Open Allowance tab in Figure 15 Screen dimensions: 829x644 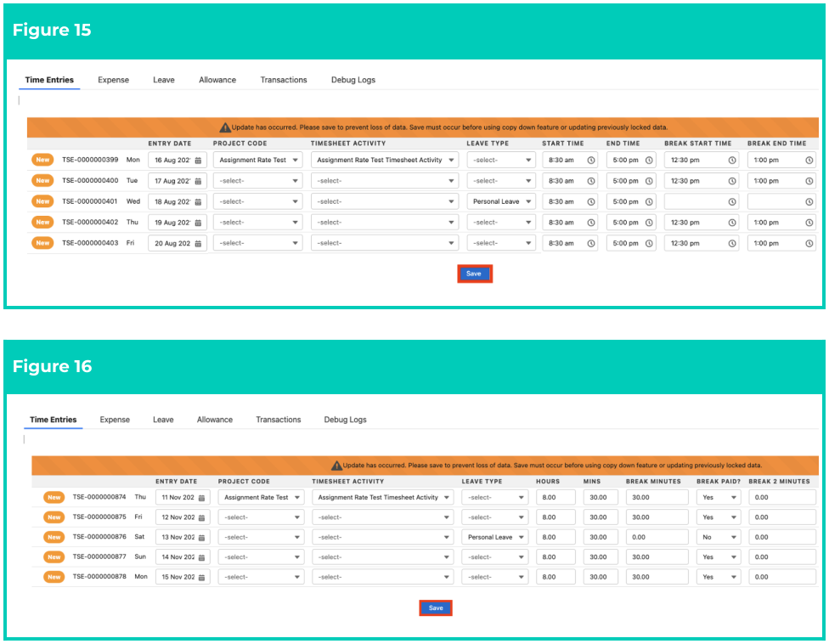tap(217, 80)
